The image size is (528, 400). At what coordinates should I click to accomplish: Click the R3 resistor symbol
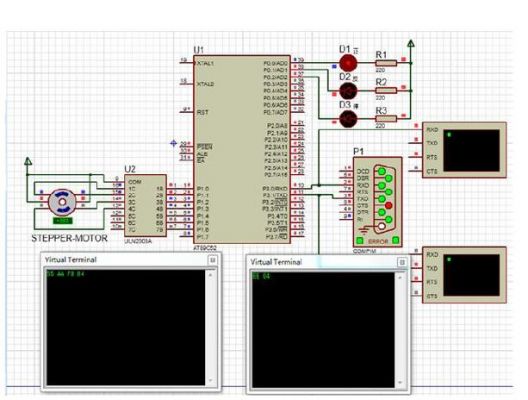point(386,119)
